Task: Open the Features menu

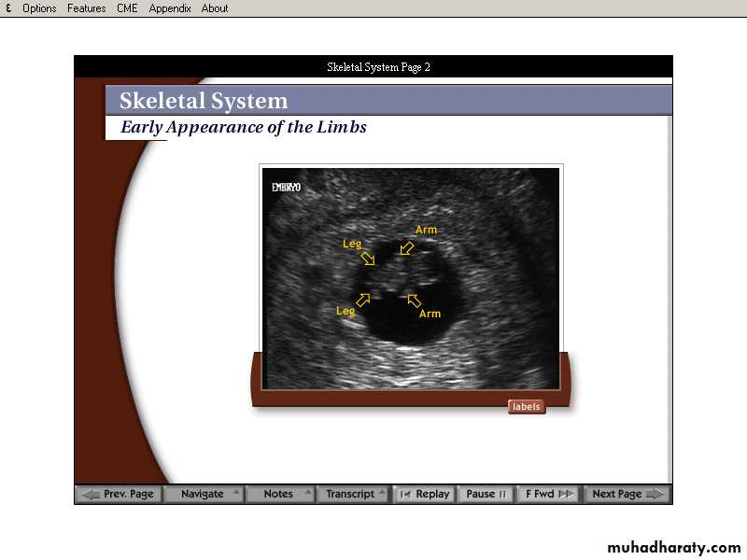Action: [x=86, y=8]
